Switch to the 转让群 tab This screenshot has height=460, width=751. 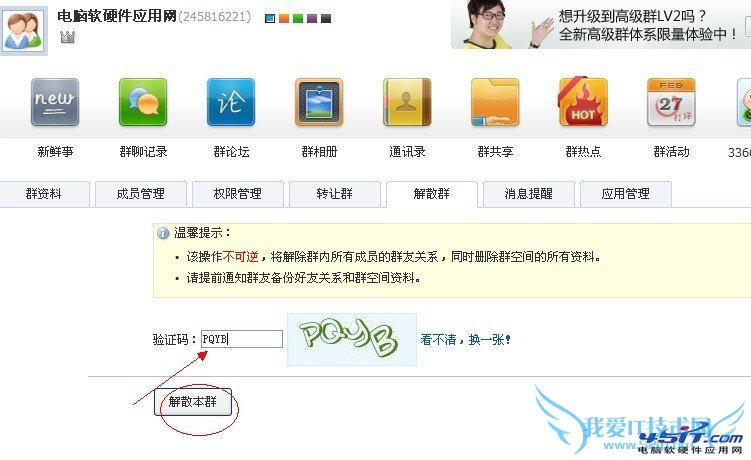tap(335, 194)
